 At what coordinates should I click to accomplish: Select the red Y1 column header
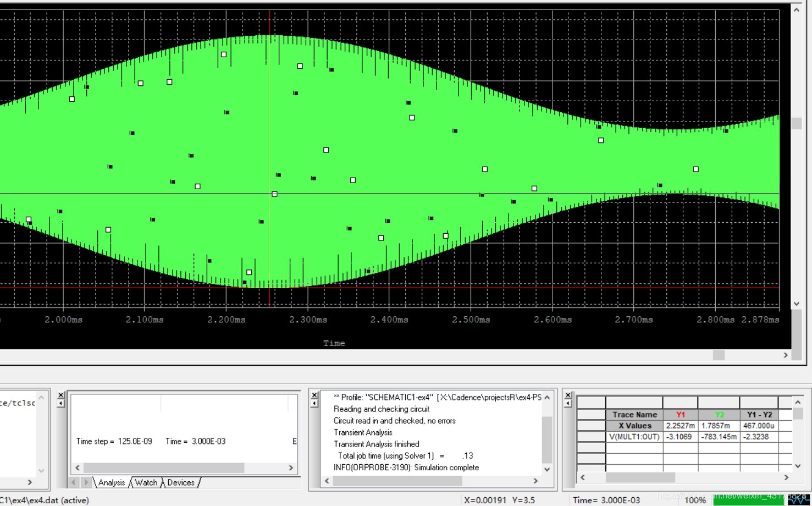681,415
